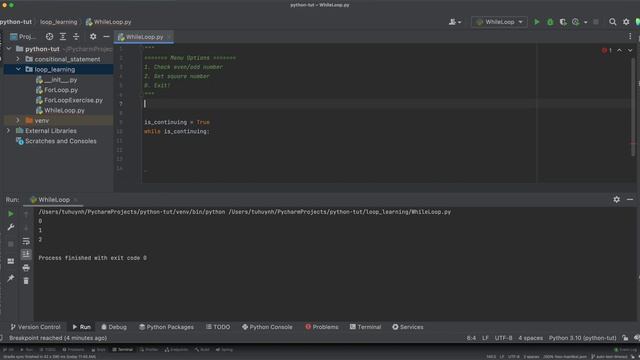Run with coverage icon in top toolbar
The image size is (640, 360).
(563, 22)
